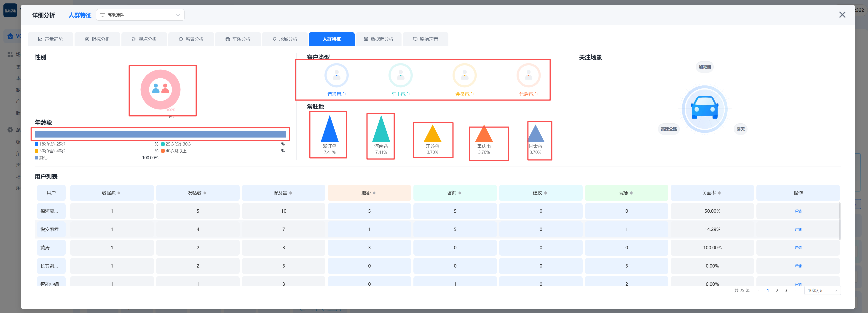Screen dimensions: 868x313
Task: Click the 高速公路 scene tag
Action: click(x=669, y=129)
